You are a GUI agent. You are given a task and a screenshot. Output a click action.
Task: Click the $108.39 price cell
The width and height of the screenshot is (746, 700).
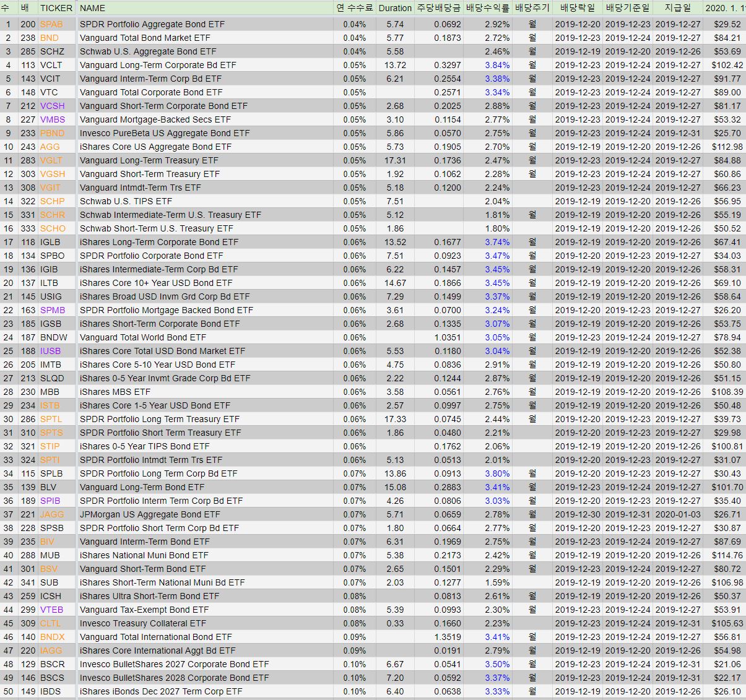727,392
